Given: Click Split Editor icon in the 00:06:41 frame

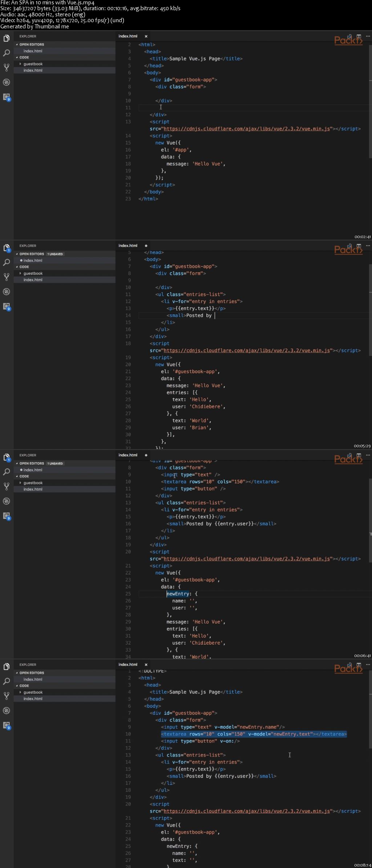Looking at the screenshot, I should 359,455.
